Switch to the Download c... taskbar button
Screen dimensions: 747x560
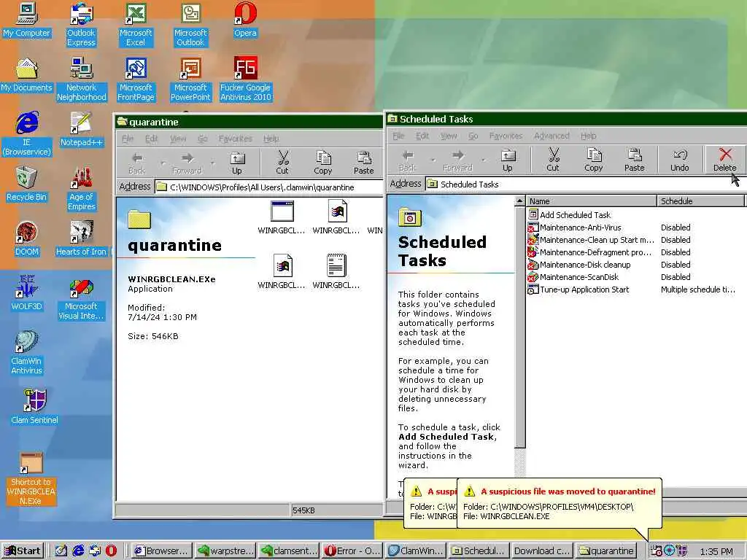tap(541, 551)
